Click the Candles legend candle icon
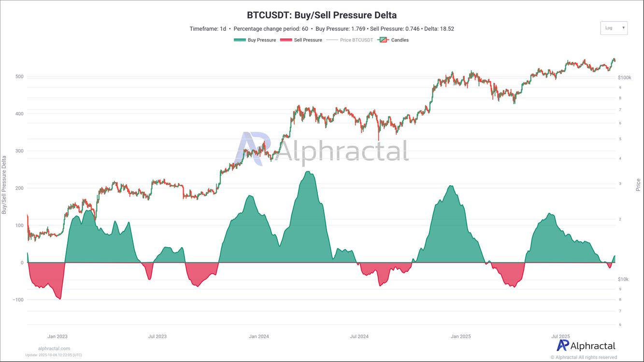Image resolution: width=644 pixels, height=362 pixels. [x=383, y=40]
